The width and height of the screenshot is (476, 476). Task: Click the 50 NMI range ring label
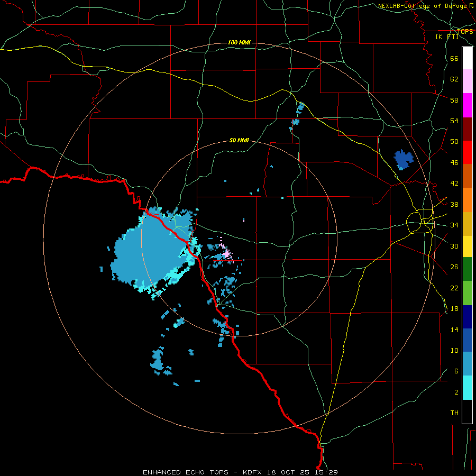point(239,140)
